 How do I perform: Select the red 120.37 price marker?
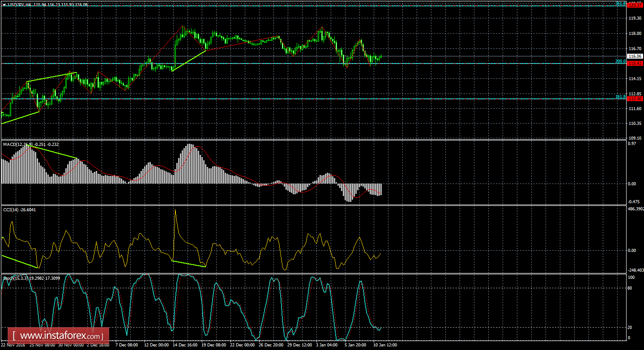click(x=635, y=4)
